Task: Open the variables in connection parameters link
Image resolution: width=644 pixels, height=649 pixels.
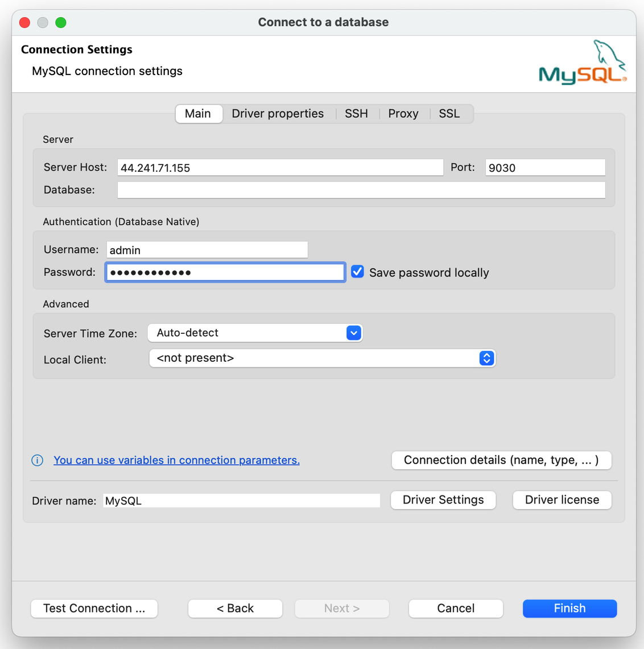Action: (x=176, y=460)
